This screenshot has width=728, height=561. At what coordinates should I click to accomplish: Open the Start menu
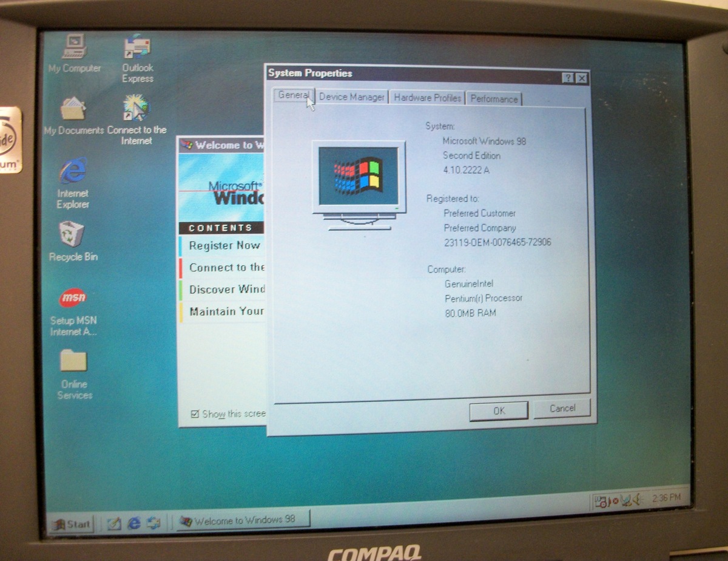tap(72, 524)
